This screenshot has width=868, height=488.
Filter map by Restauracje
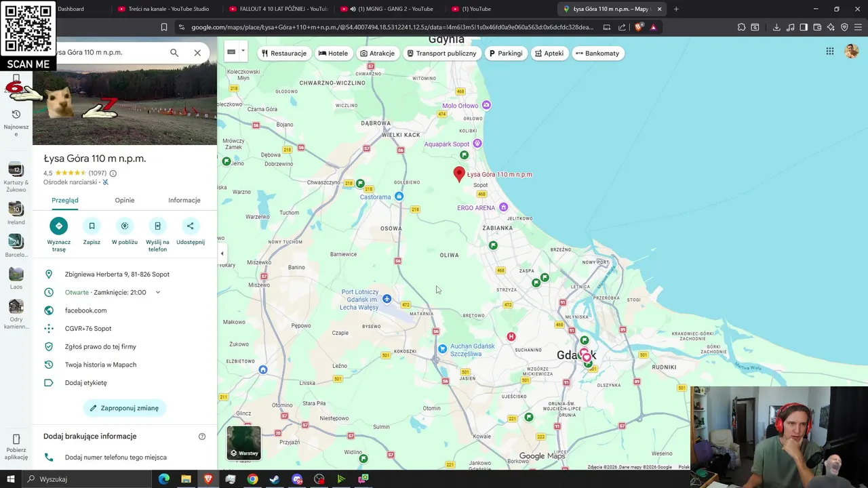284,53
